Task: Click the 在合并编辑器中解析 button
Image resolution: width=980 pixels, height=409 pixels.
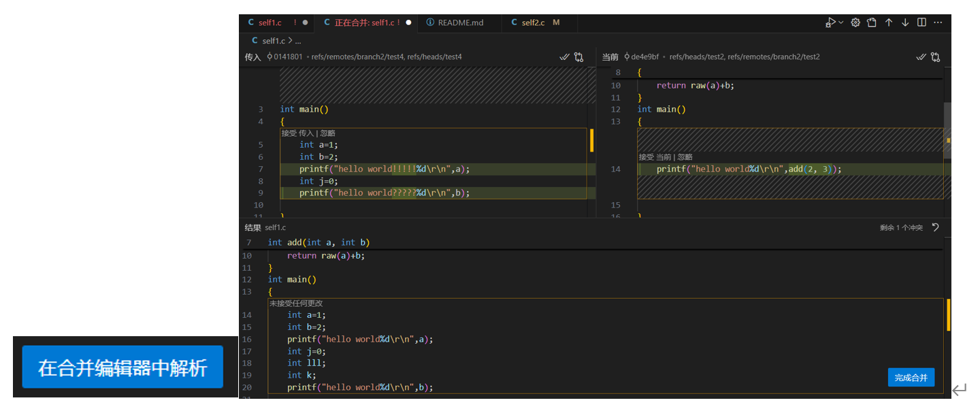Action: pyautogui.click(x=122, y=367)
